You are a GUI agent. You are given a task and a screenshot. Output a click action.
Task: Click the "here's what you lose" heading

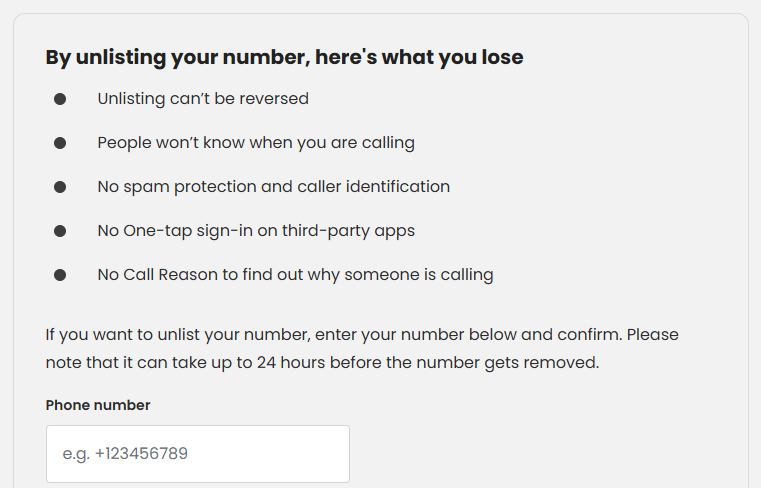tap(419, 57)
